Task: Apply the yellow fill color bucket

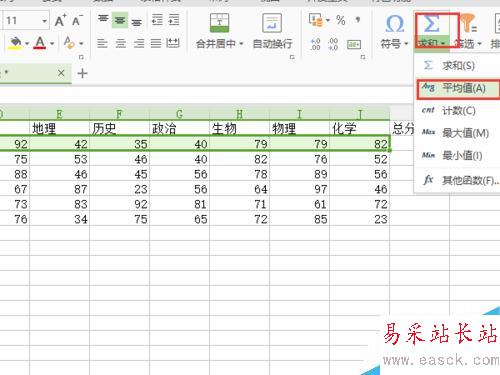Action: point(15,43)
